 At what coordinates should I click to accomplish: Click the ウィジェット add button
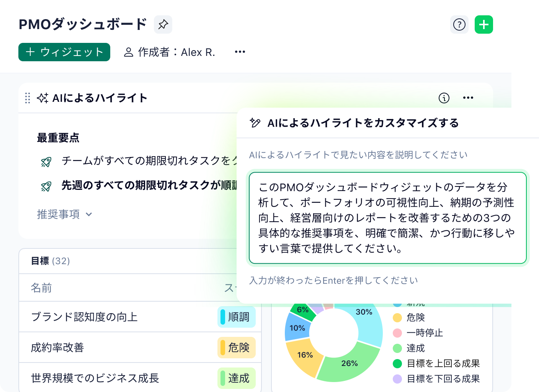point(64,52)
